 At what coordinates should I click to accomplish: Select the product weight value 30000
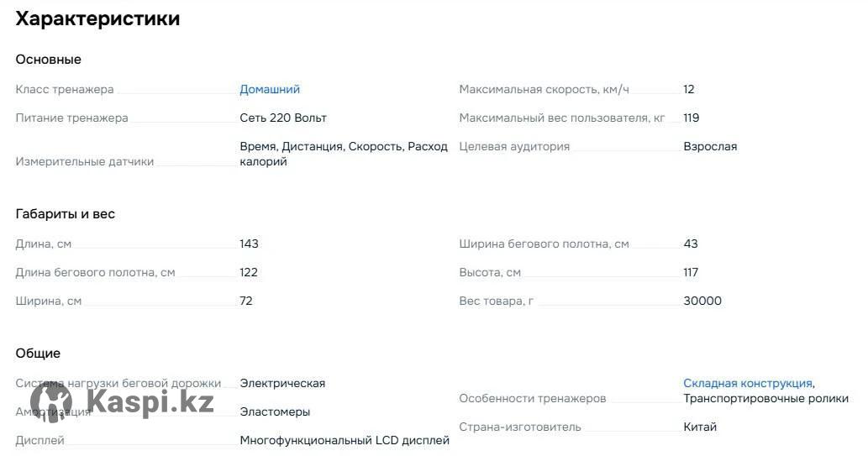coord(702,301)
